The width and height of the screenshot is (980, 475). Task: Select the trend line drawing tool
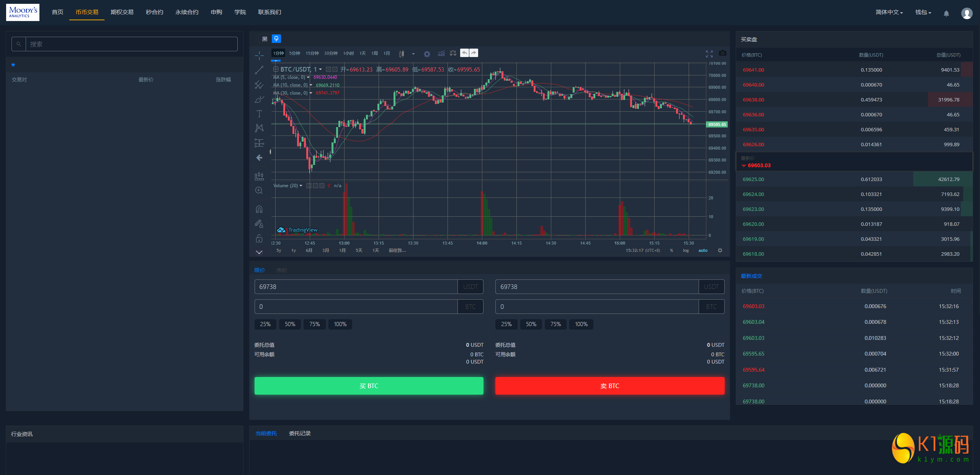pyautogui.click(x=259, y=70)
